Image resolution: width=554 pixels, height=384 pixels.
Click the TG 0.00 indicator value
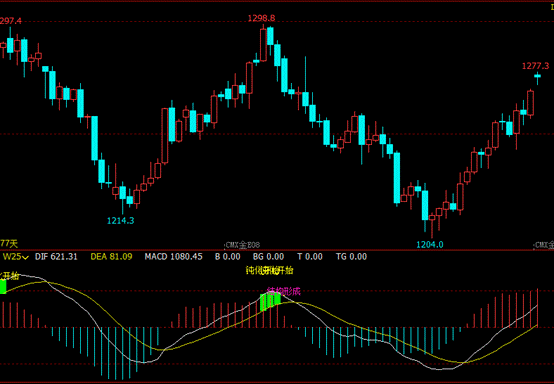click(351, 257)
